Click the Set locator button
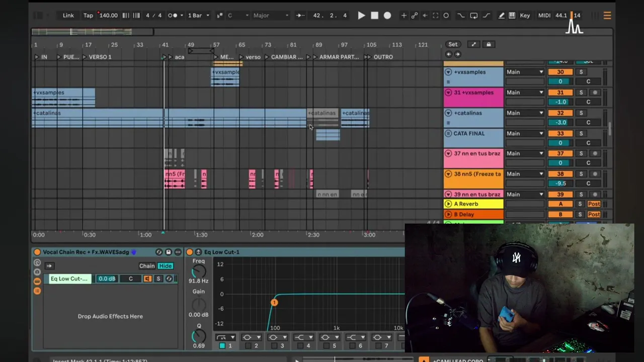The image size is (644, 362). [453, 44]
